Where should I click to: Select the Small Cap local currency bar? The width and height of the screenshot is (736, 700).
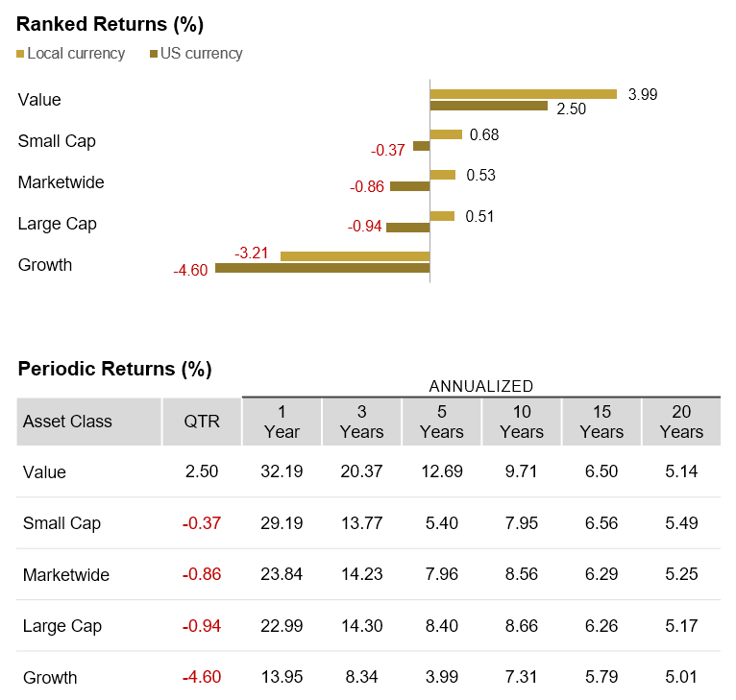[446, 134]
